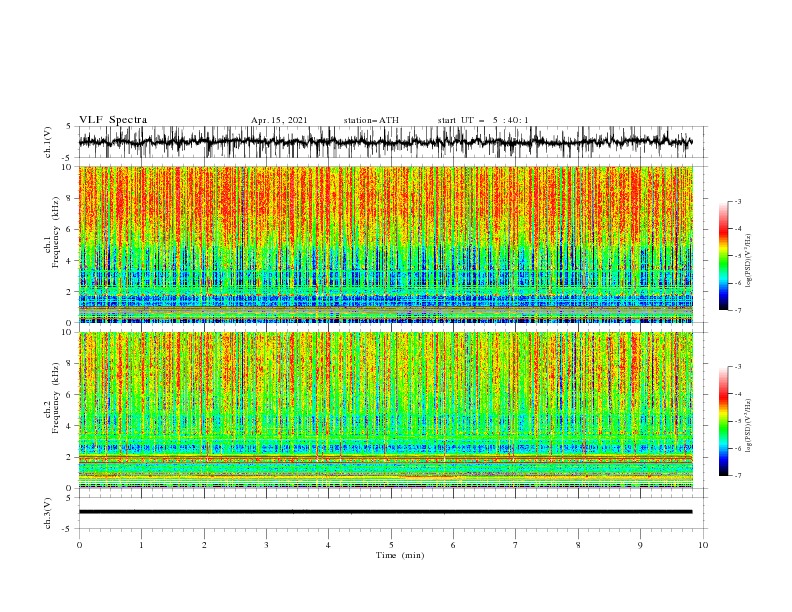Click the ch.2 spectrogram color scale bar
Image resolution: width=792 pixels, height=612 pixels.
pos(723,421)
